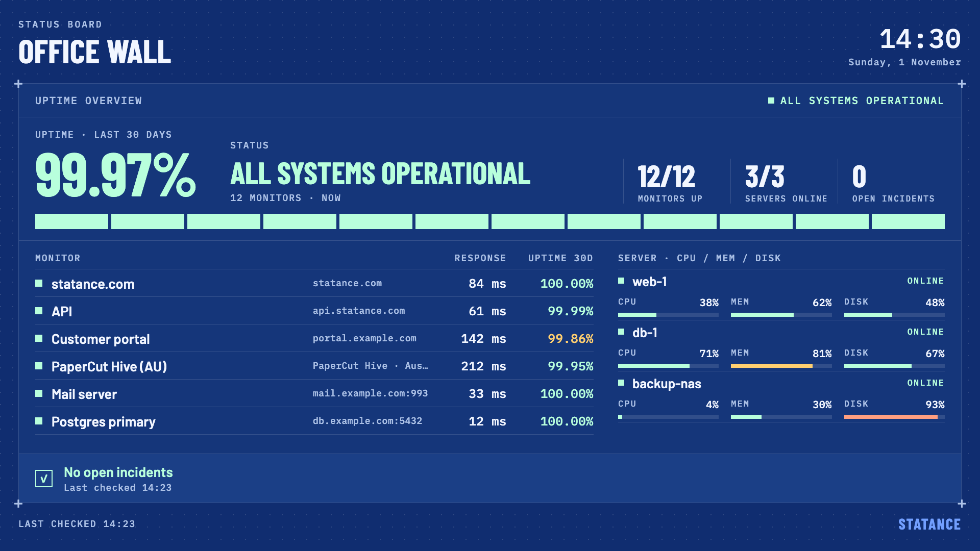Viewport: 980px width, 551px height.
Task: Click the first uptime history bar segment
Action: 71,221
